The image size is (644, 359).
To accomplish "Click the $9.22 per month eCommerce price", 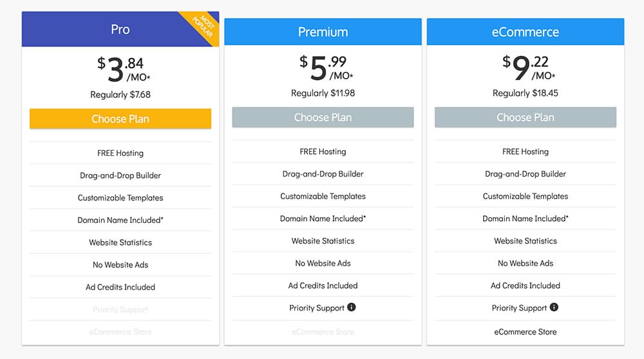I will pyautogui.click(x=529, y=68).
